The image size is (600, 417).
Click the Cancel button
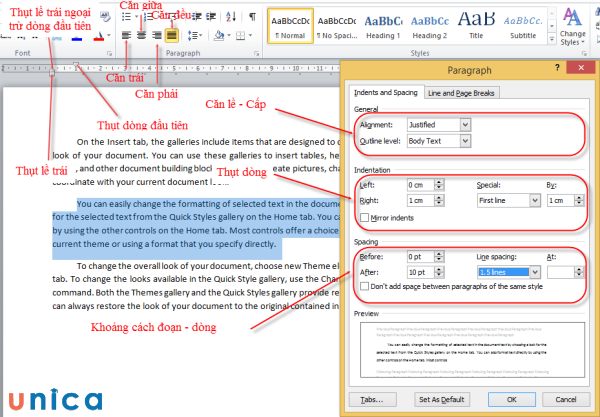pyautogui.click(x=566, y=400)
